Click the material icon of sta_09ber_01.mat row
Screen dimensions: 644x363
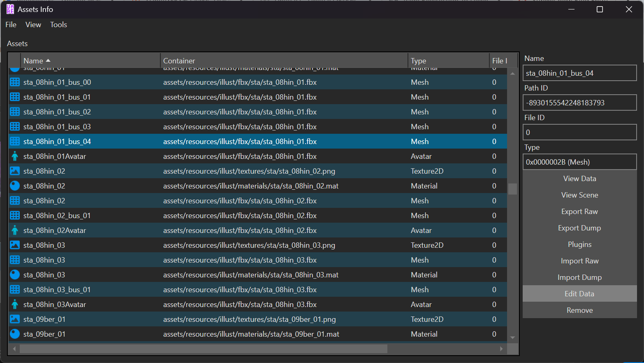click(x=15, y=334)
